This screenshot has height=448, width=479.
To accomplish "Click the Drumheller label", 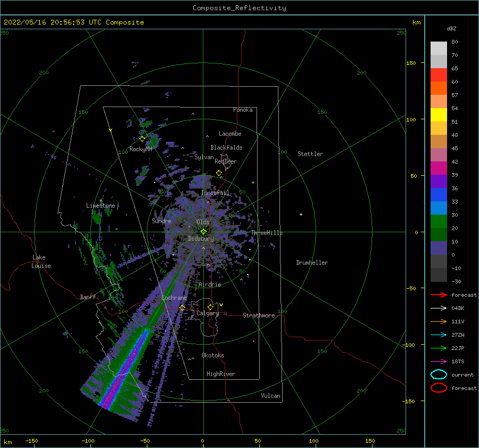I will pyautogui.click(x=312, y=263).
